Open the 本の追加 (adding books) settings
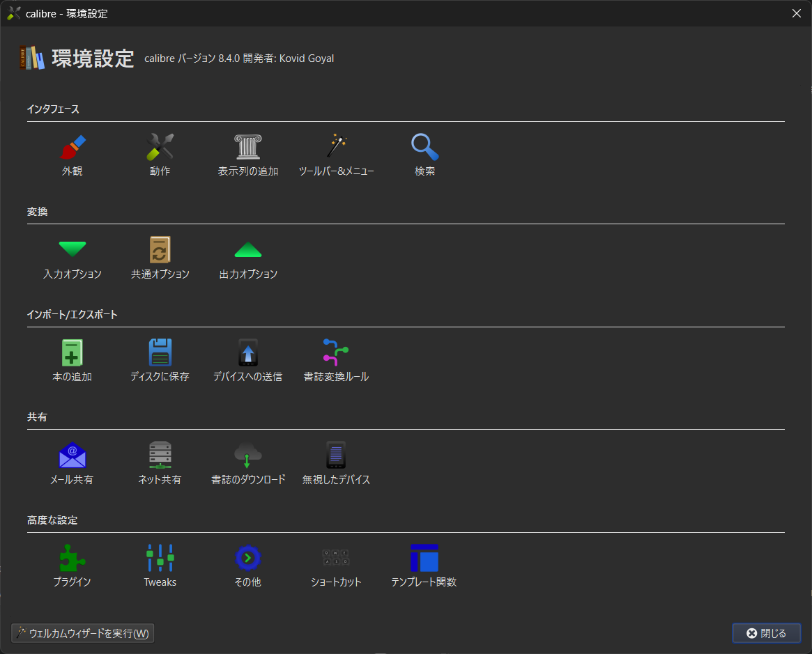 72,358
